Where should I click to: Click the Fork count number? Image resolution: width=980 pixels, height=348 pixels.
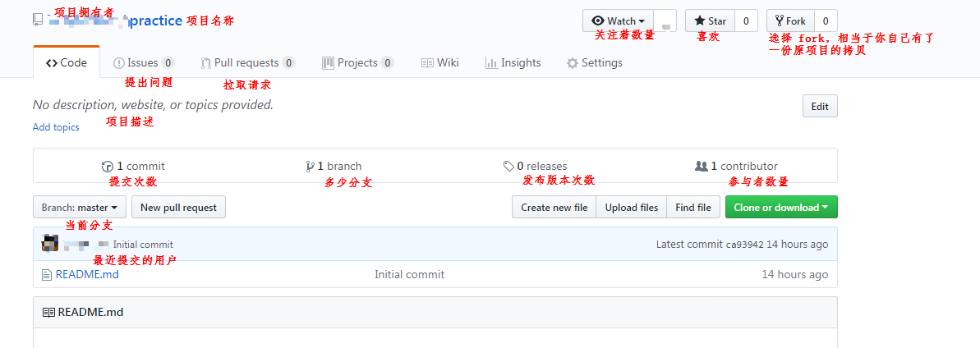click(826, 21)
